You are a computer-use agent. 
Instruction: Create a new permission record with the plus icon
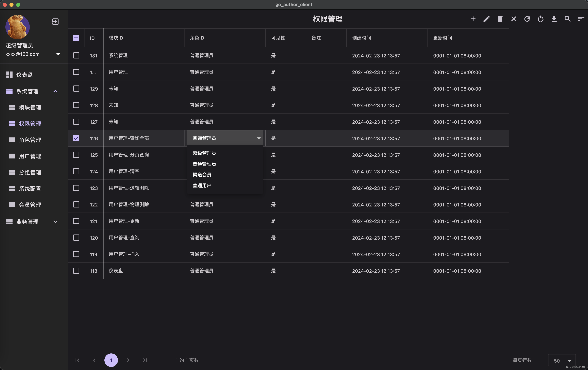(x=473, y=19)
